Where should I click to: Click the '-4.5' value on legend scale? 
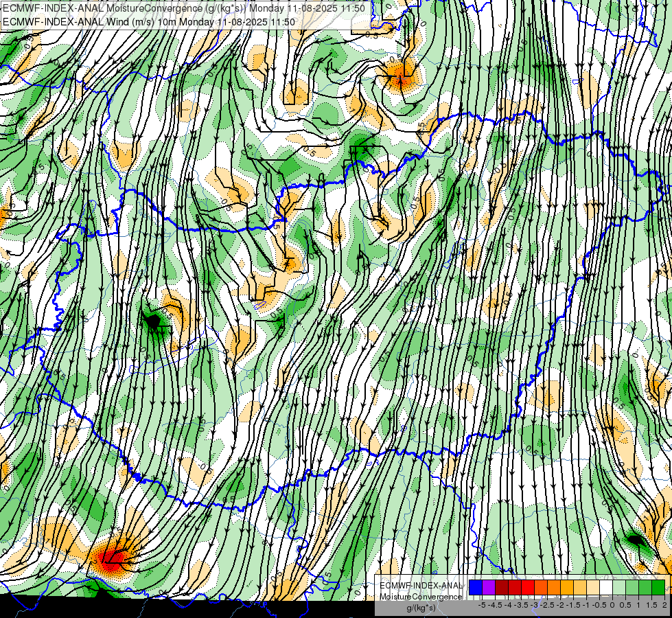496,605
